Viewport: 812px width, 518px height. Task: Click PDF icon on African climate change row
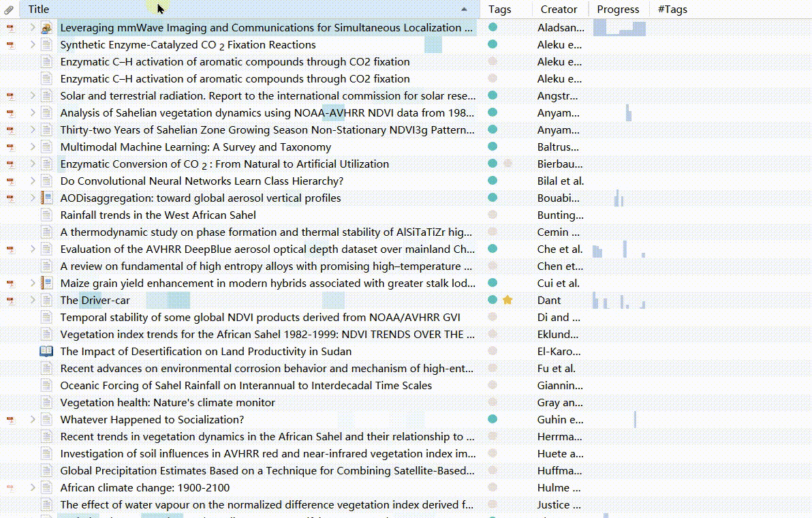click(x=10, y=488)
